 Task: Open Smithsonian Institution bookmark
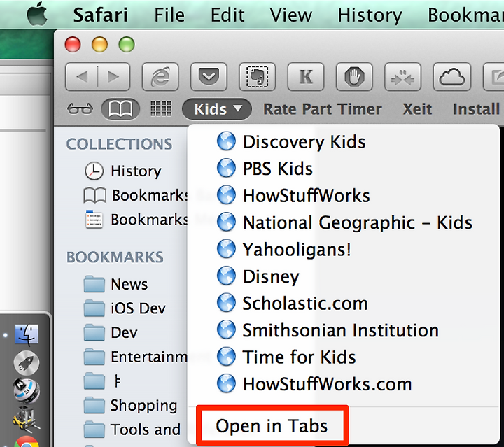tap(343, 330)
